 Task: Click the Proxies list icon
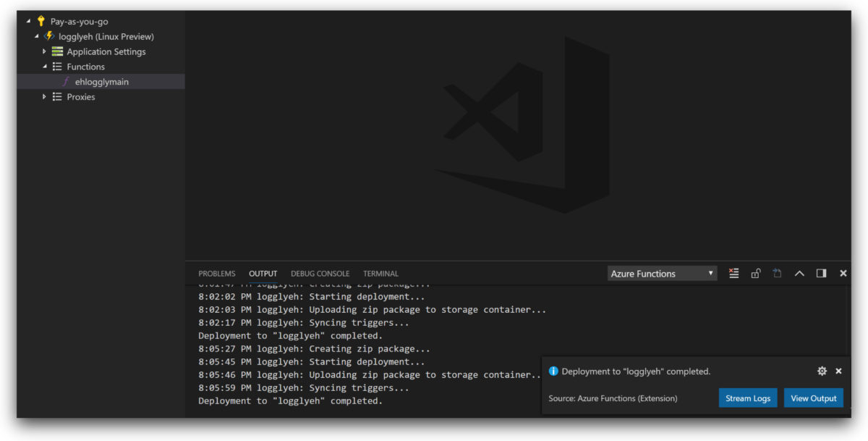56,96
